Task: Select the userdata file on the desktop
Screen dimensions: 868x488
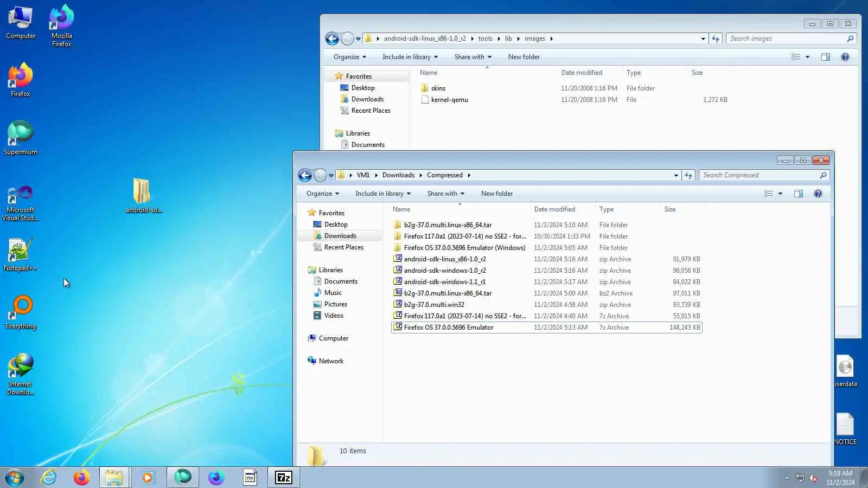Action: [x=845, y=371]
